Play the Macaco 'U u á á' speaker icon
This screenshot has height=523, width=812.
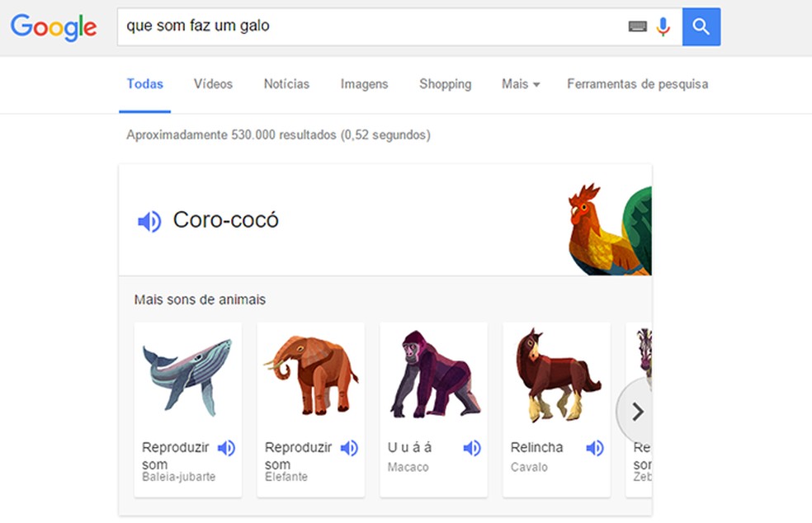click(471, 448)
